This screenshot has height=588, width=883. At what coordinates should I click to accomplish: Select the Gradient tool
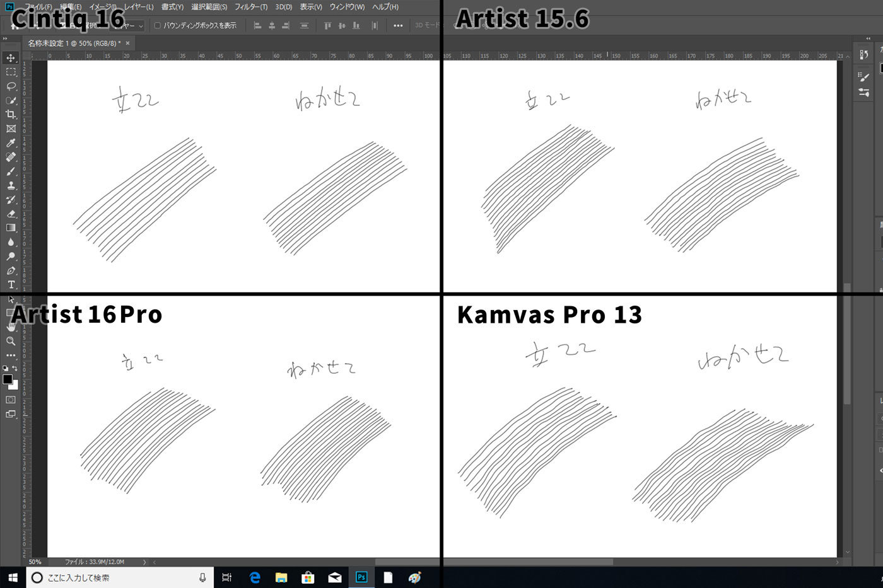tap(11, 228)
